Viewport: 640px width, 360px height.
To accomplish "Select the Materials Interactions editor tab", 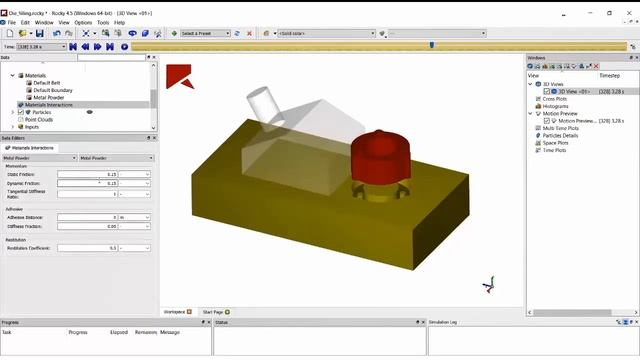I will (29, 148).
